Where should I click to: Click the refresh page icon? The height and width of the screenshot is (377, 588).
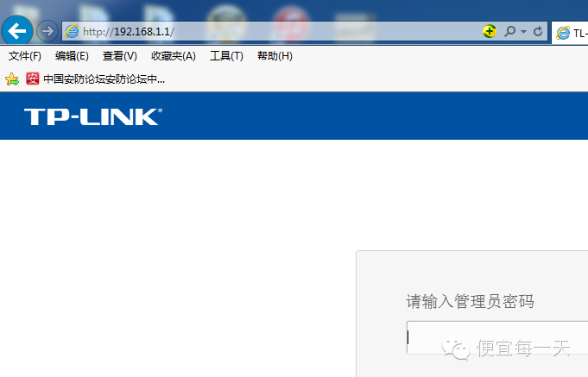538,31
